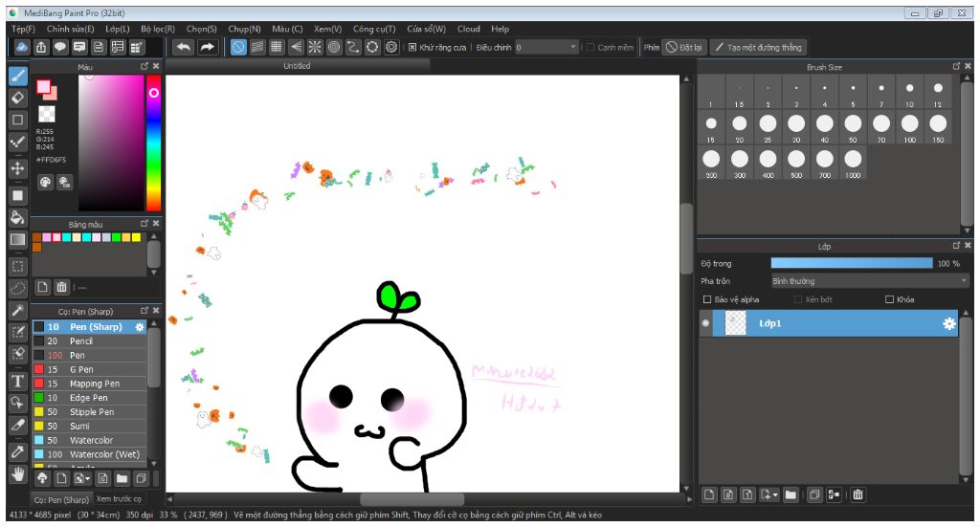Pick the yellow swatch in Bảng màu
The image size is (980, 527).
(x=136, y=237)
